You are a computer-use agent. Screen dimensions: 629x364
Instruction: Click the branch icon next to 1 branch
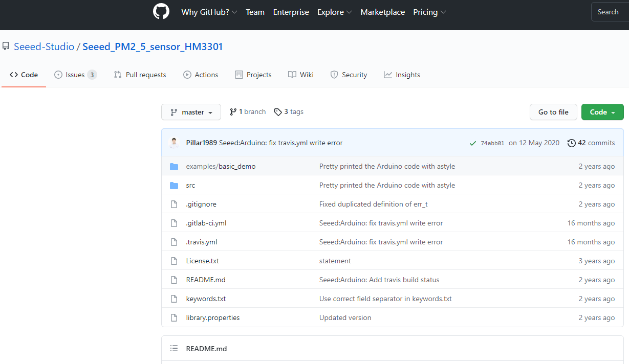click(x=233, y=112)
